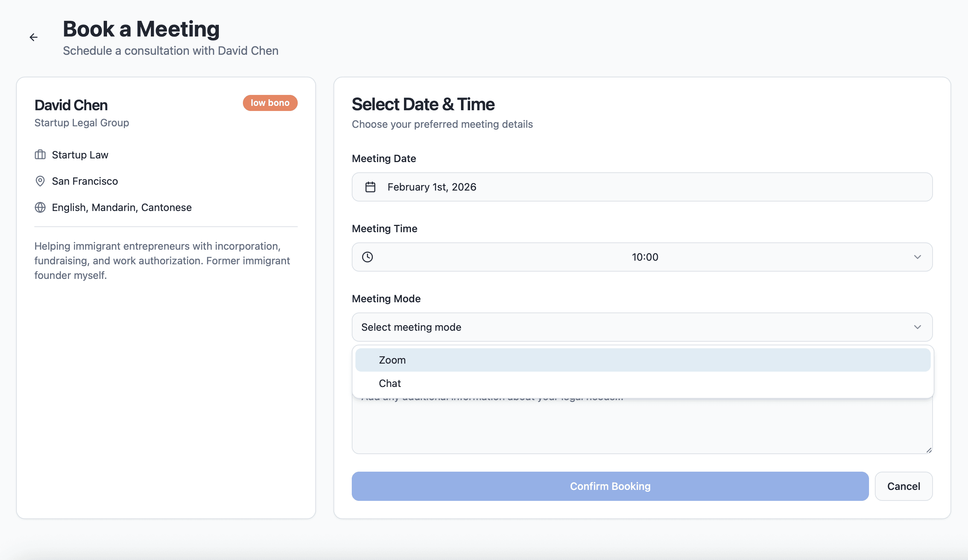This screenshot has height=560, width=968.
Task: Click the globe icon beside languages
Action: pyautogui.click(x=40, y=207)
